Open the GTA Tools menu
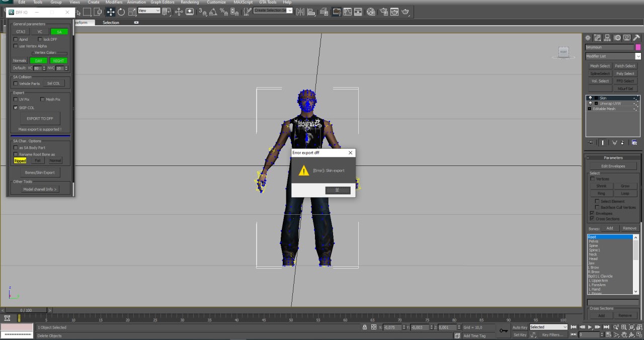Image resolution: width=644 pixels, height=340 pixels. pos(268,3)
